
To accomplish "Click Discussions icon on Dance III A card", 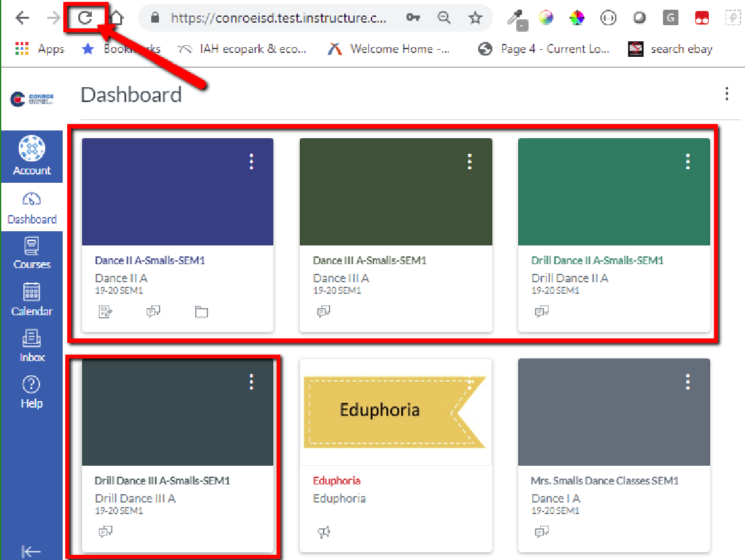I will tap(323, 313).
